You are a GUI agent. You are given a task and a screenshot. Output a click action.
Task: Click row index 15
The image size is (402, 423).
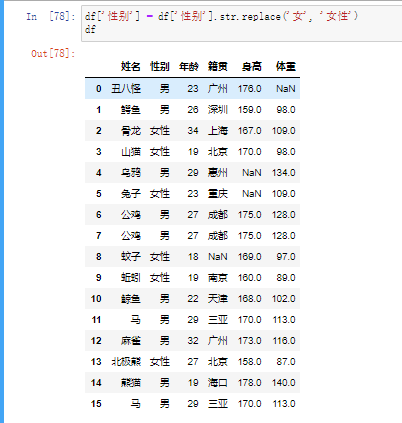coord(96,404)
